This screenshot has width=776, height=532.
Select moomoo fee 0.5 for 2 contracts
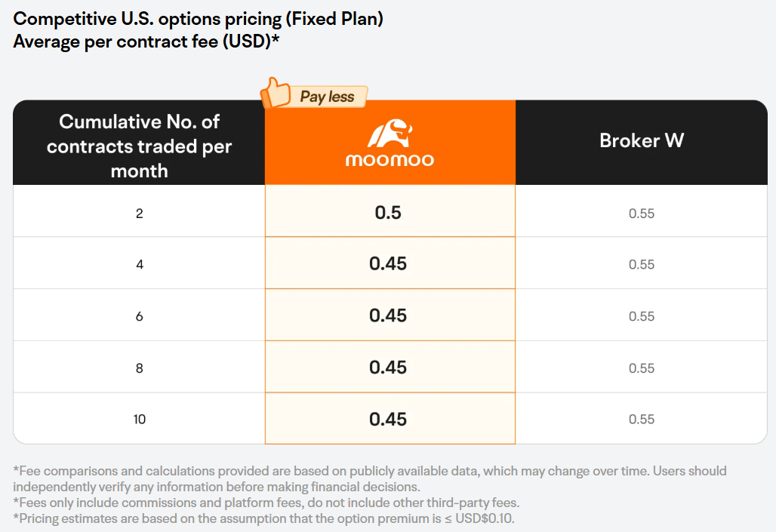tap(388, 212)
